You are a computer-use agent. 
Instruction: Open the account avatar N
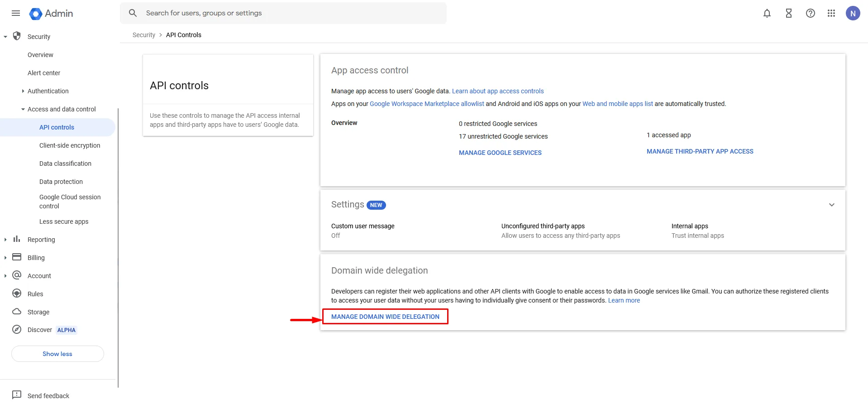853,13
